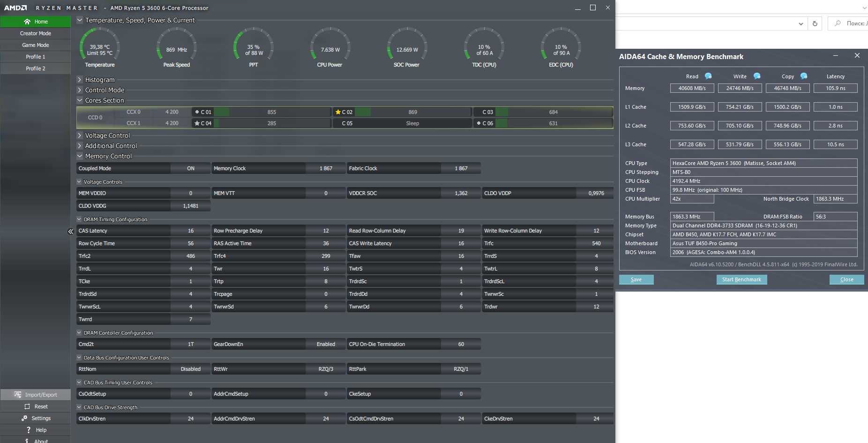This screenshot has height=443, width=868.
Task: Open Import/Export in the sidebar
Action: coord(36,395)
